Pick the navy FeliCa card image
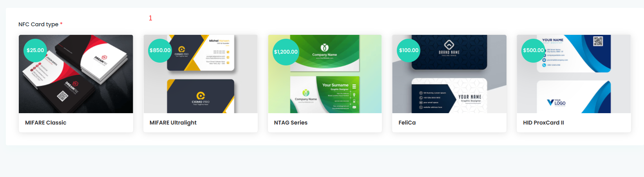The image size is (644, 177). click(x=449, y=74)
